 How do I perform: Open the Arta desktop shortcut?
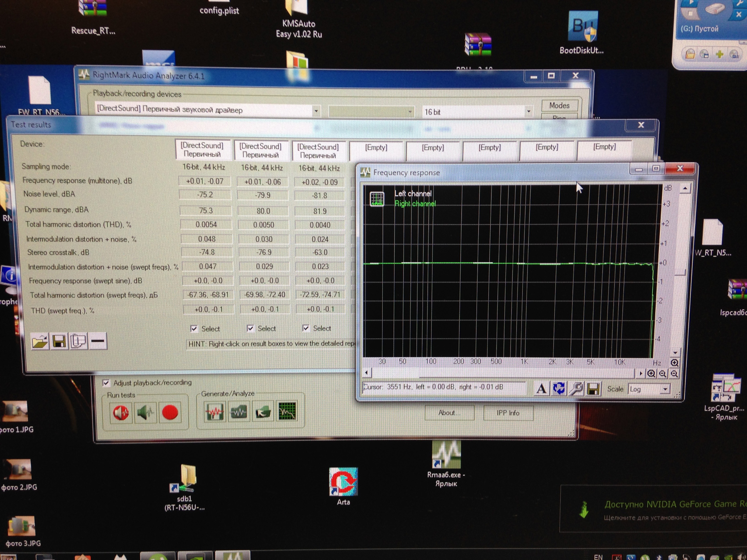click(343, 487)
